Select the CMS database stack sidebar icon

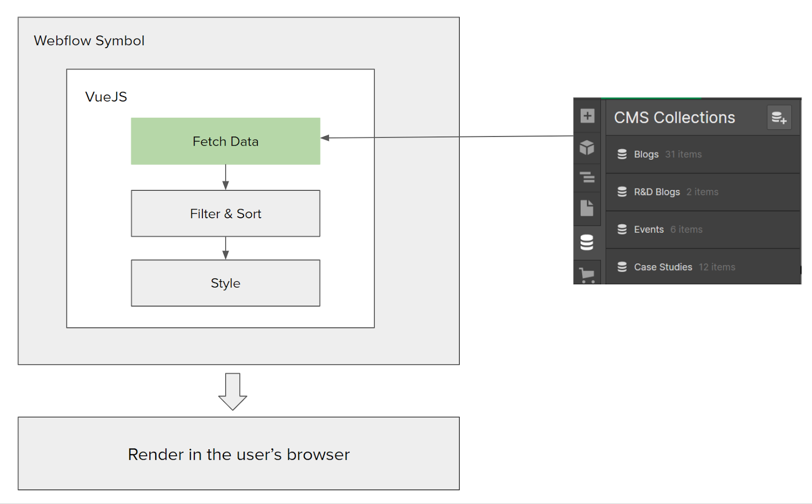click(587, 242)
